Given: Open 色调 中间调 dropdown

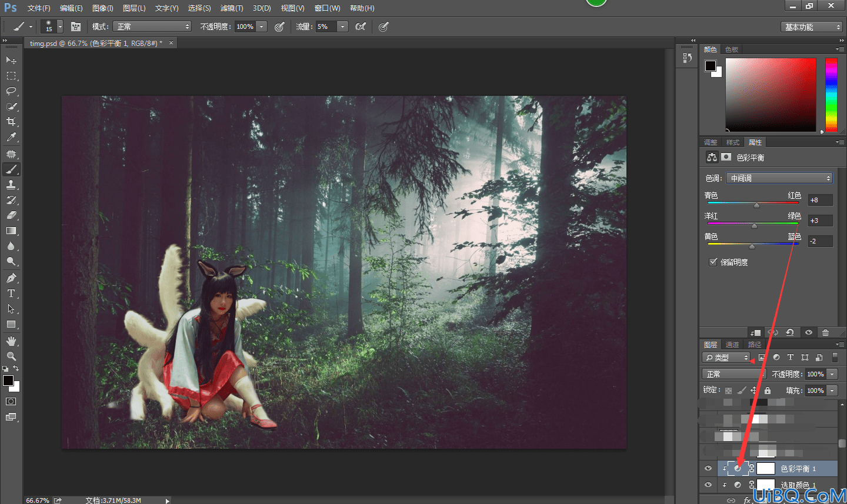Looking at the screenshot, I should tap(779, 178).
